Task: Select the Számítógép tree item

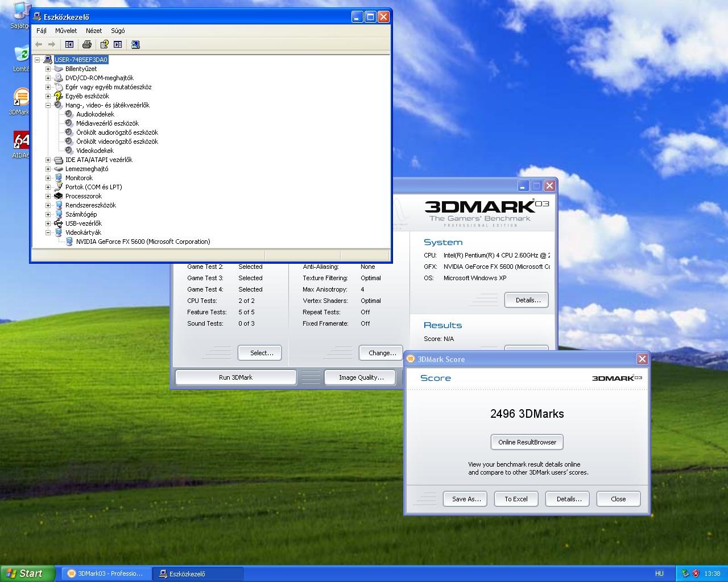Action: point(81,214)
